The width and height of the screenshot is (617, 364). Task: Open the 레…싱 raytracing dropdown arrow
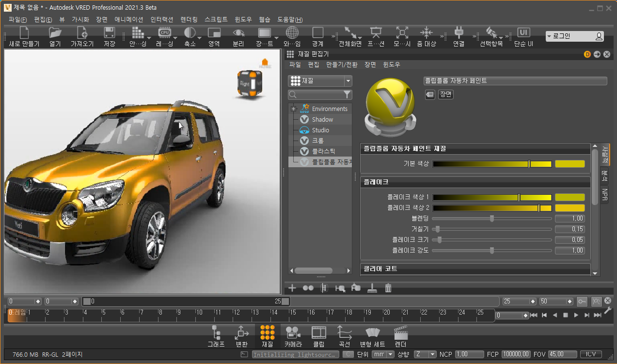tap(175, 38)
